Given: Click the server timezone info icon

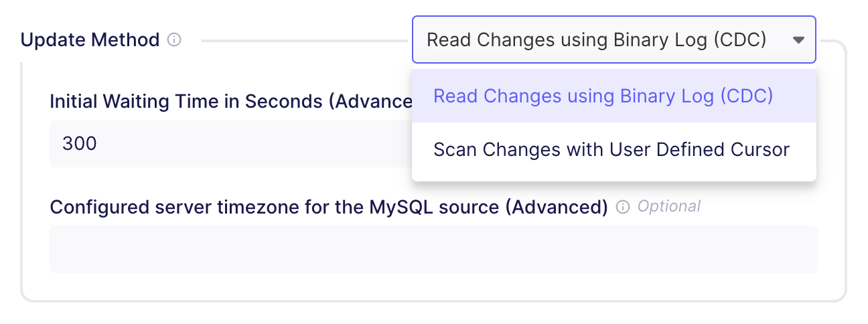Looking at the screenshot, I should click(623, 207).
